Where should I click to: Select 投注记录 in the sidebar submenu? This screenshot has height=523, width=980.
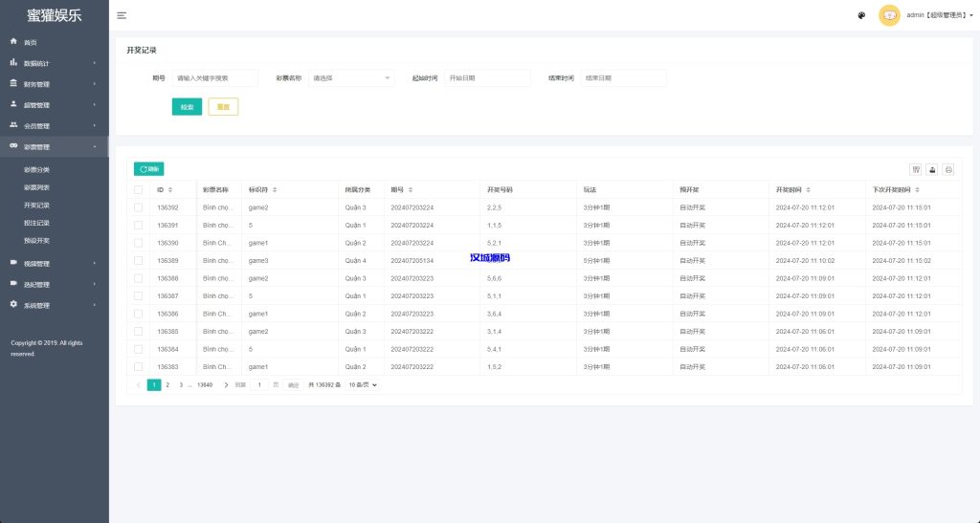[37, 223]
